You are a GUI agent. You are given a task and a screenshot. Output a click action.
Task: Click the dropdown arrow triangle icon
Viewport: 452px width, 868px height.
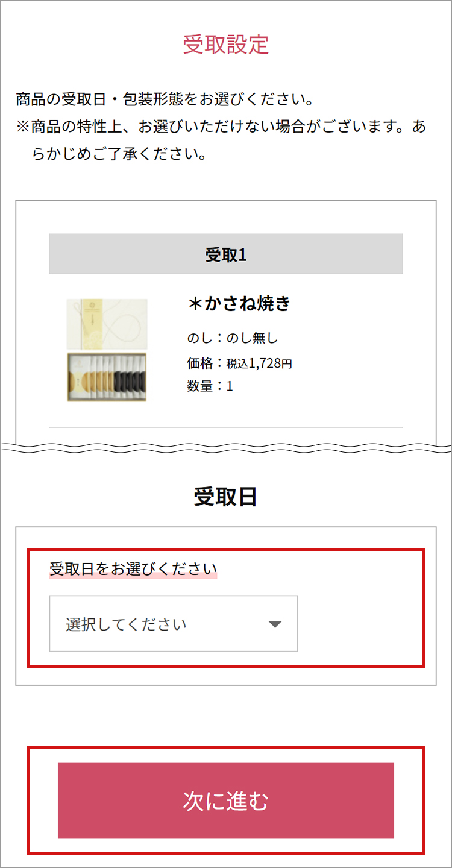(x=275, y=624)
